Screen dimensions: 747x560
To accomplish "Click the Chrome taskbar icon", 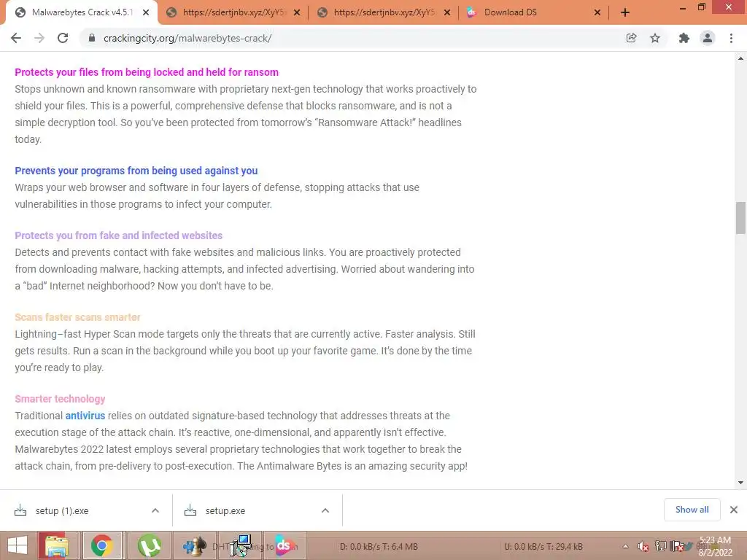I will (x=101, y=546).
